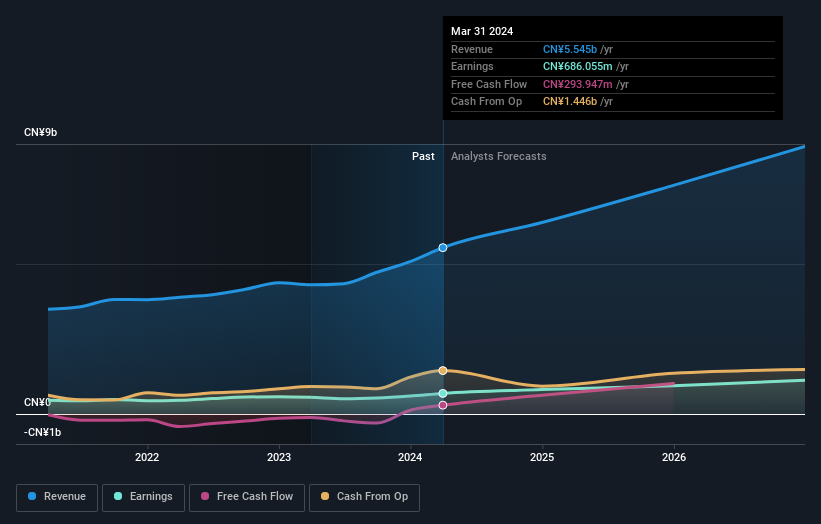
Task: Click the CN¥9b y-axis label
Action: (x=40, y=132)
